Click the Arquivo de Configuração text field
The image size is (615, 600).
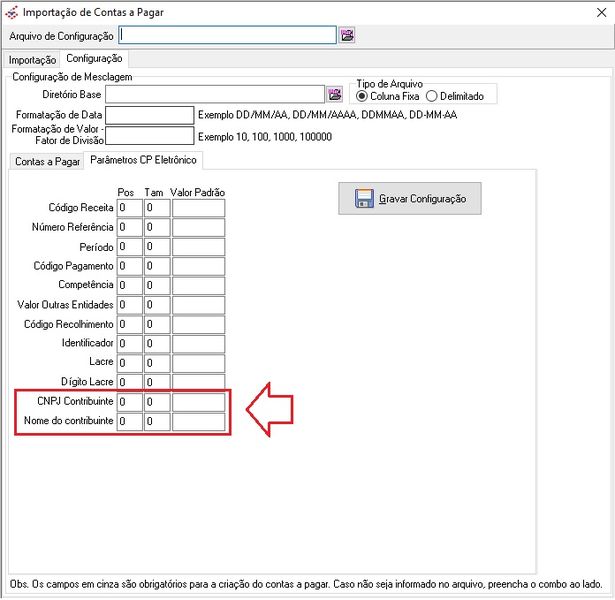pyautogui.click(x=227, y=35)
